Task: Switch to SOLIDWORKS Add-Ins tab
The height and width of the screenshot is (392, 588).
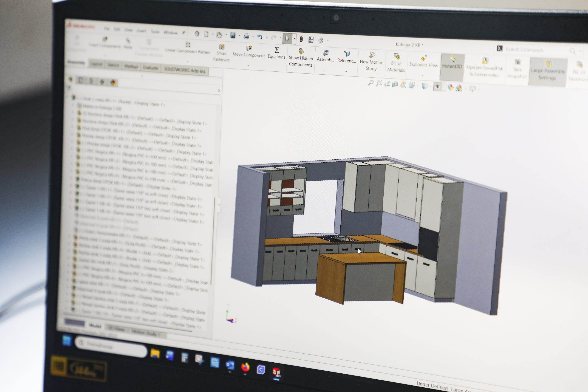Action: [x=184, y=70]
